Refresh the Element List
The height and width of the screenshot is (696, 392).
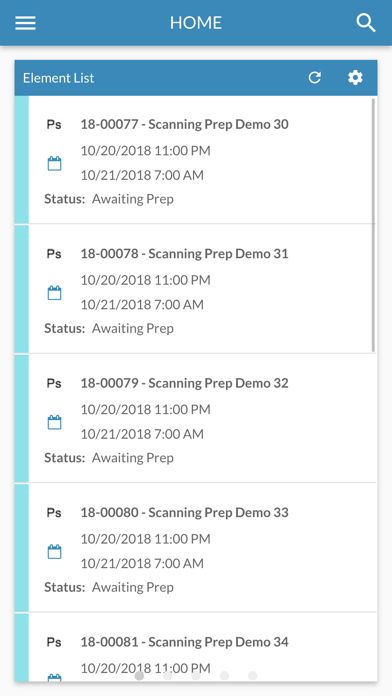coord(315,78)
